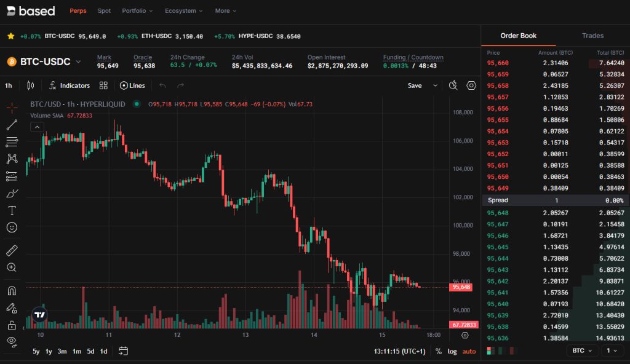
Task: Set chart range to 5d
Action: (90, 351)
